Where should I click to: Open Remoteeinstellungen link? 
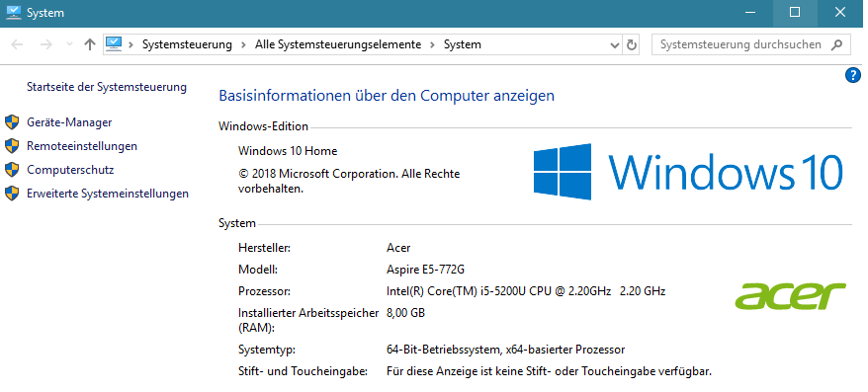82,146
